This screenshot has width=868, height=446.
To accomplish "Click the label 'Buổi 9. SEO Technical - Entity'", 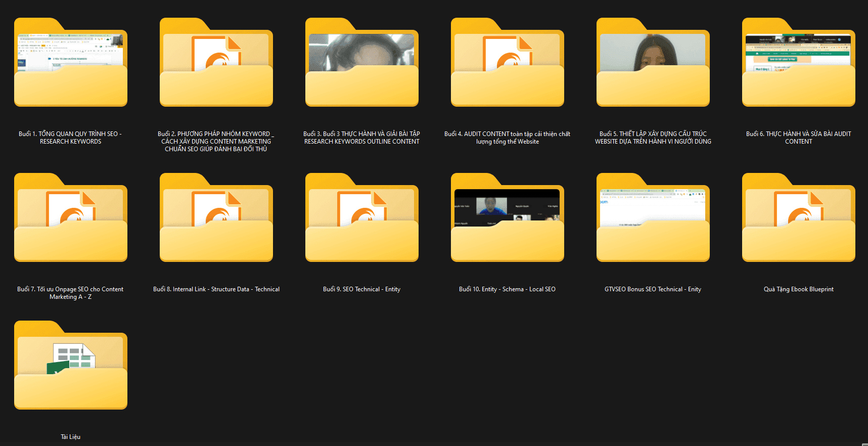I will point(361,289).
